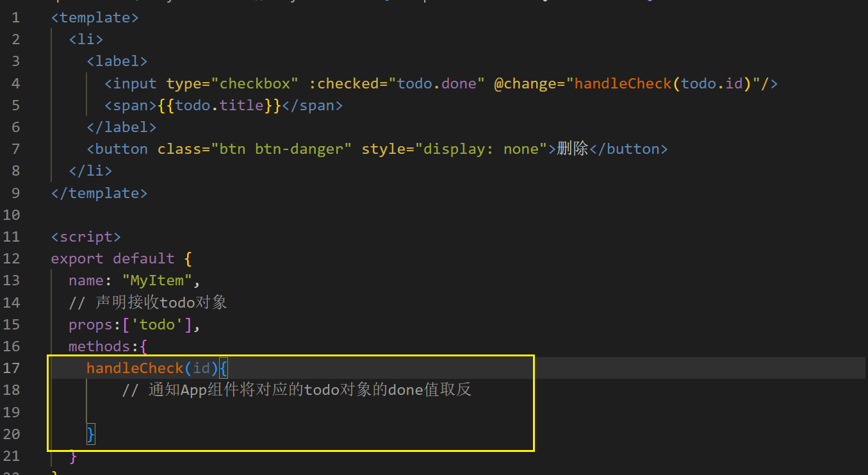Click the "display: none" style value
Screen dimensions: 868x475
tap(480, 149)
